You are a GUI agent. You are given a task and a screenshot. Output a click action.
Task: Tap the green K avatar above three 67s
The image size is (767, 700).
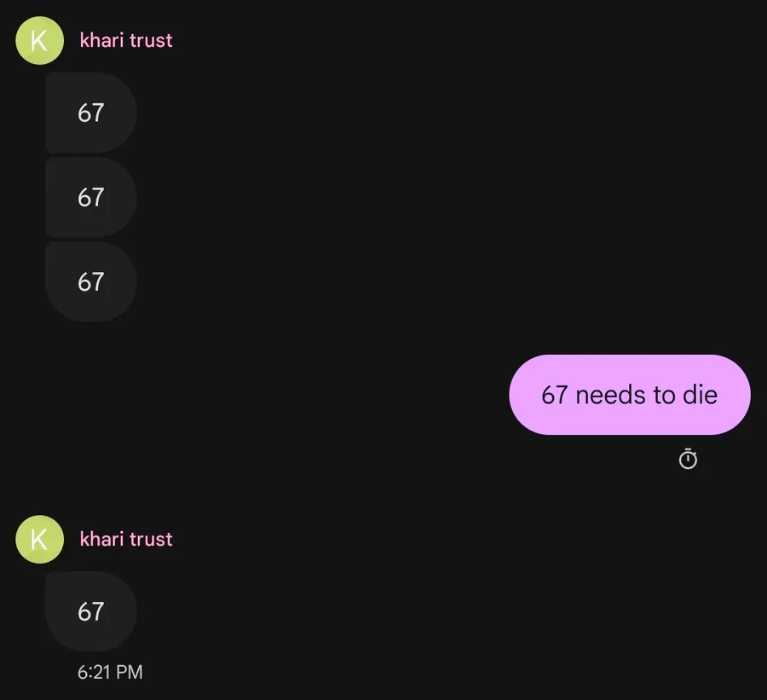tap(39, 41)
